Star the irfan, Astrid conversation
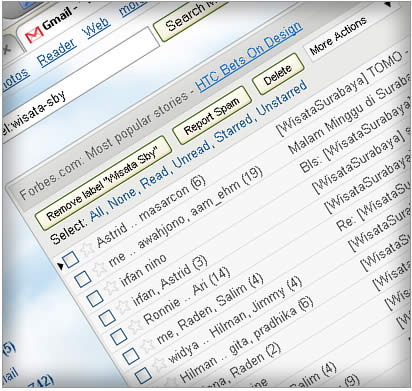Image resolution: width=412 pixels, height=391 pixels. (123, 307)
